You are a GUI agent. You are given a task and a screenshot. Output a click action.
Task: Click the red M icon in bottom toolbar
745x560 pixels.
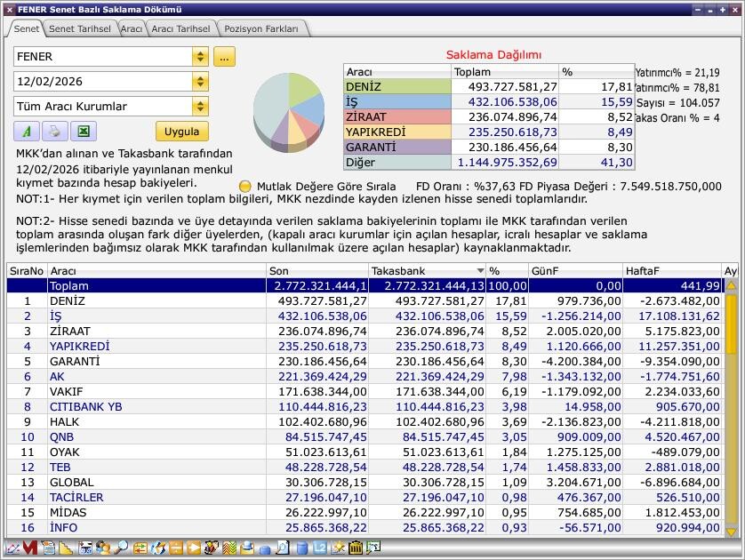click(x=29, y=548)
